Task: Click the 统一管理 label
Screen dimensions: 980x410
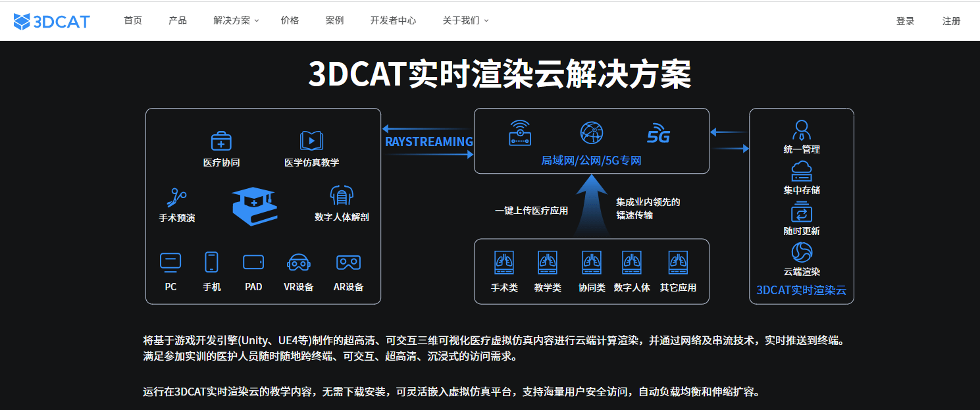Action: click(802, 149)
